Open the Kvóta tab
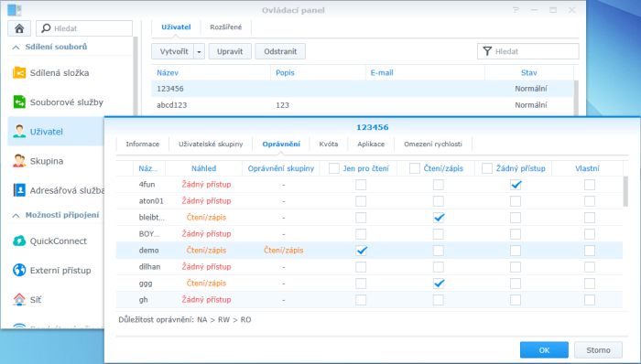This screenshot has width=641, height=364. [329, 145]
